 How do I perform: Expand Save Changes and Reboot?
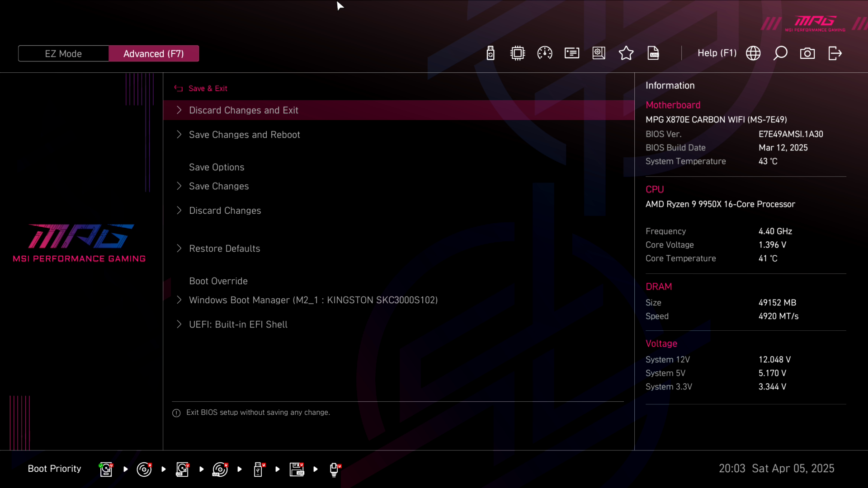point(244,135)
